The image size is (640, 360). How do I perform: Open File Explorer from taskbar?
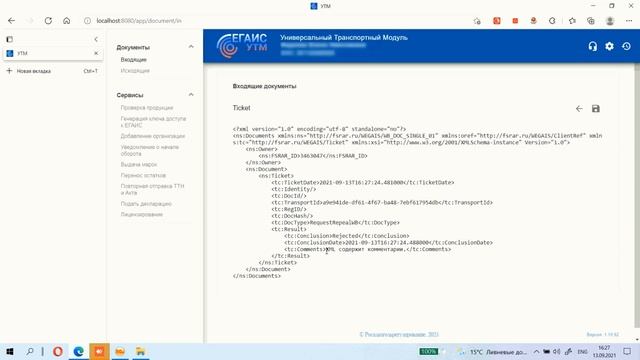[140, 351]
